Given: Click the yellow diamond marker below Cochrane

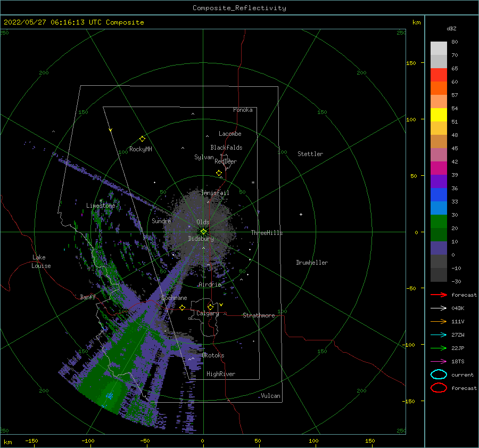Looking at the screenshot, I should [x=183, y=307].
